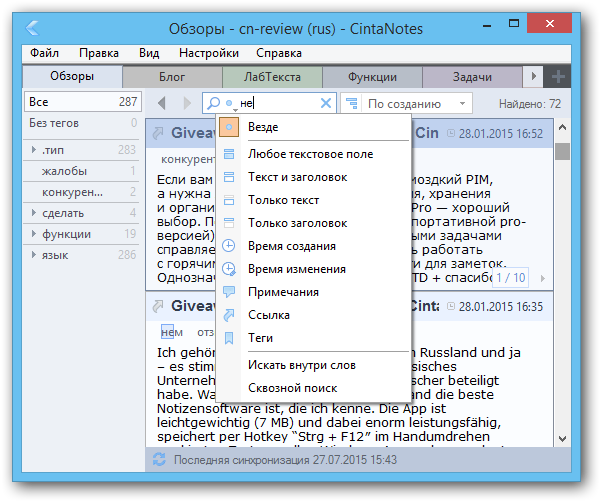Screen dimensions: 601x502
Task: Select Все tag showing 287 notes
Action: point(83,102)
